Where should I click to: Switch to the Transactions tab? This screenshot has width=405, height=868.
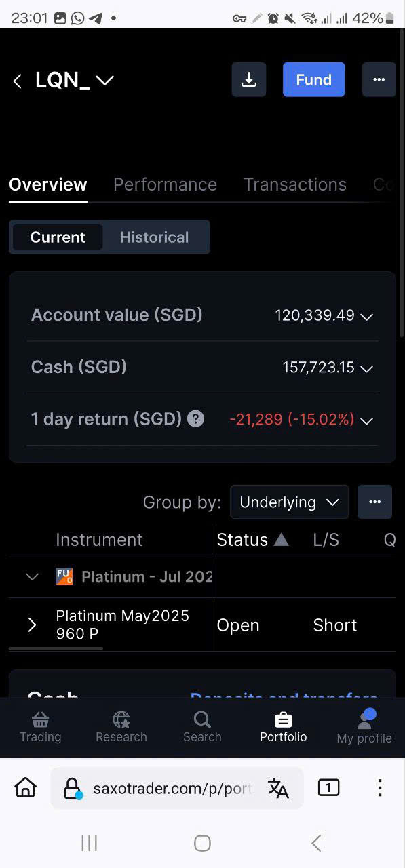295,184
